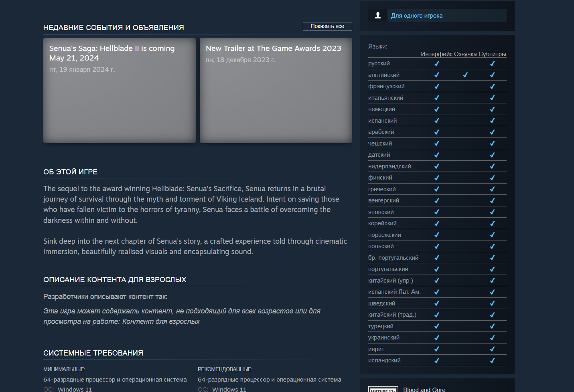Click the 'ОБ ЭТОЙ ИГРЕ' section heading
574x392 pixels.
[71, 172]
